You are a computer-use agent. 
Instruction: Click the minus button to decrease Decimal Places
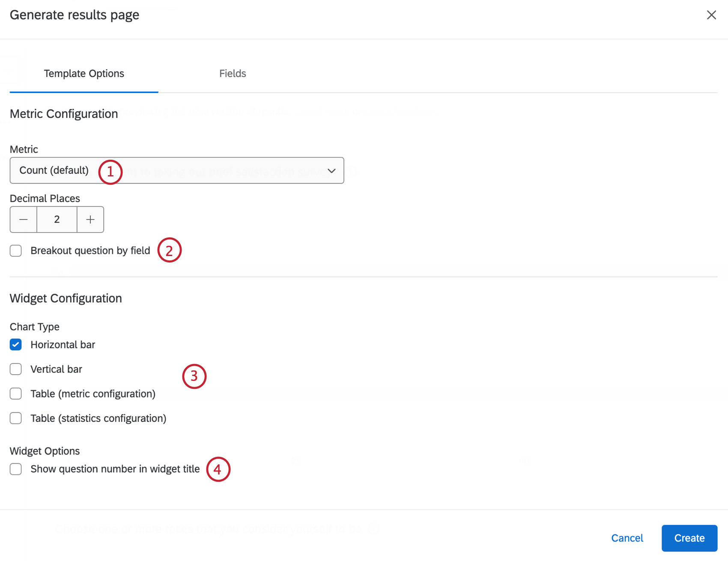[23, 219]
